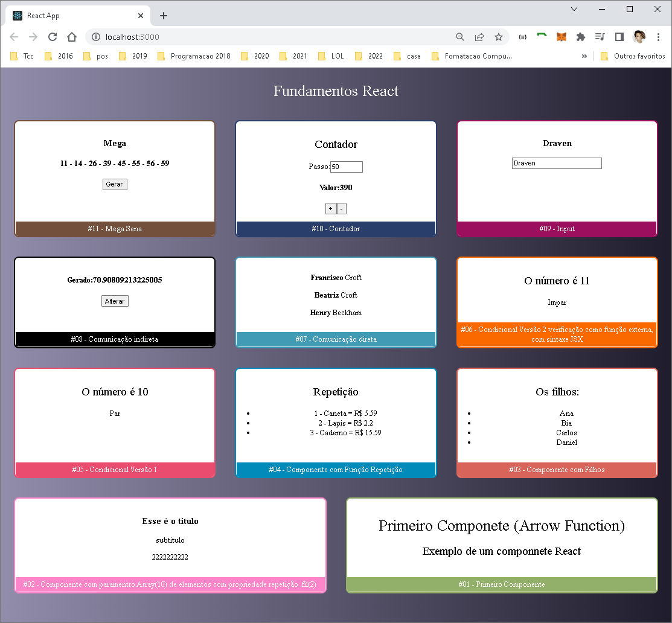Open the side panel icon
672x623 pixels.
619,37
